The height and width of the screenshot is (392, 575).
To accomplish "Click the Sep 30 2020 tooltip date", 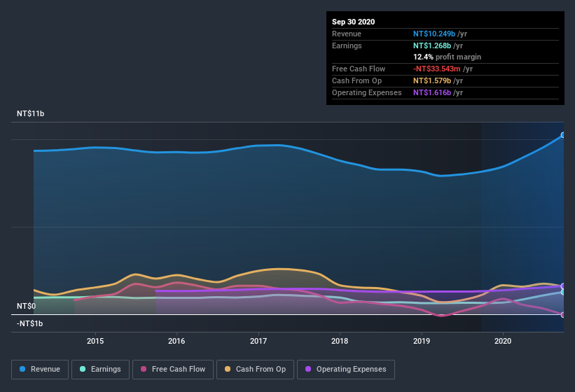I will click(353, 22).
